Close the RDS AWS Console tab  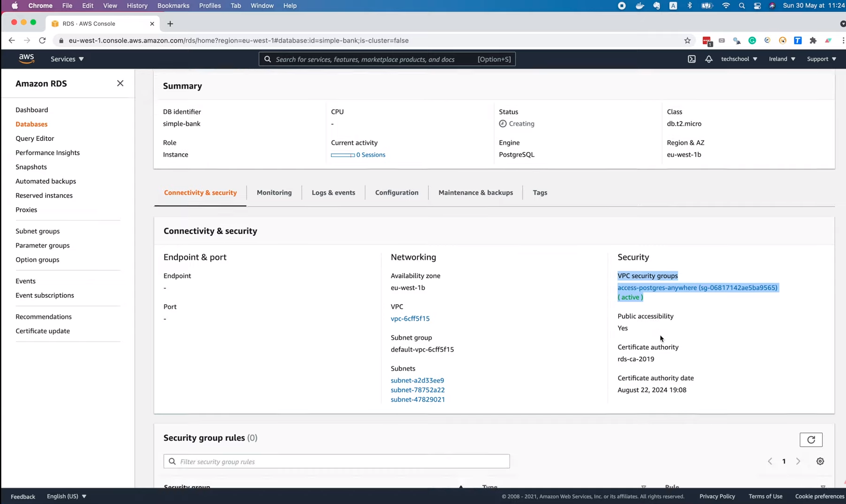point(152,24)
